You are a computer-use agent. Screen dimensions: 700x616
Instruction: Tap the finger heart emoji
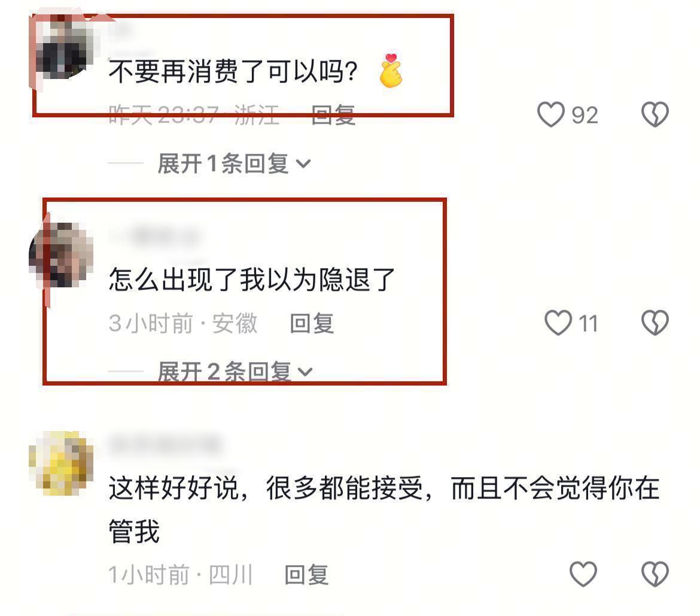coord(391,71)
